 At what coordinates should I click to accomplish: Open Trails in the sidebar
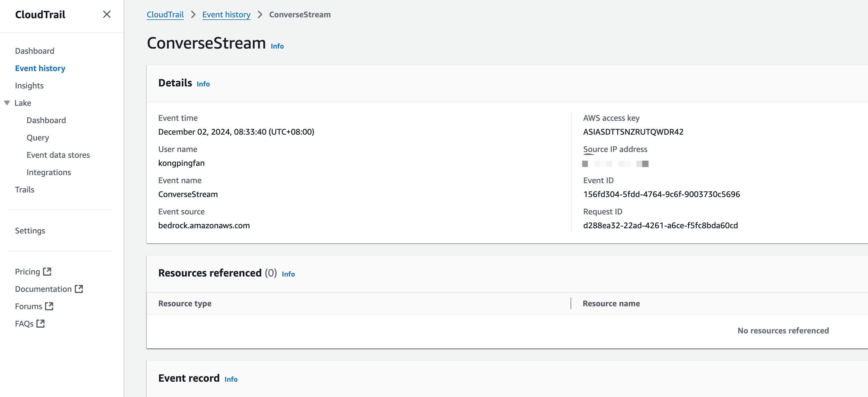tap(25, 190)
